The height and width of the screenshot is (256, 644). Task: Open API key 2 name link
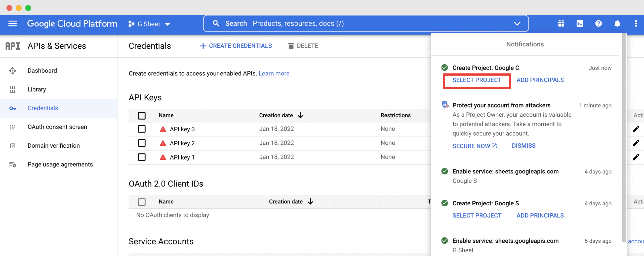point(182,143)
